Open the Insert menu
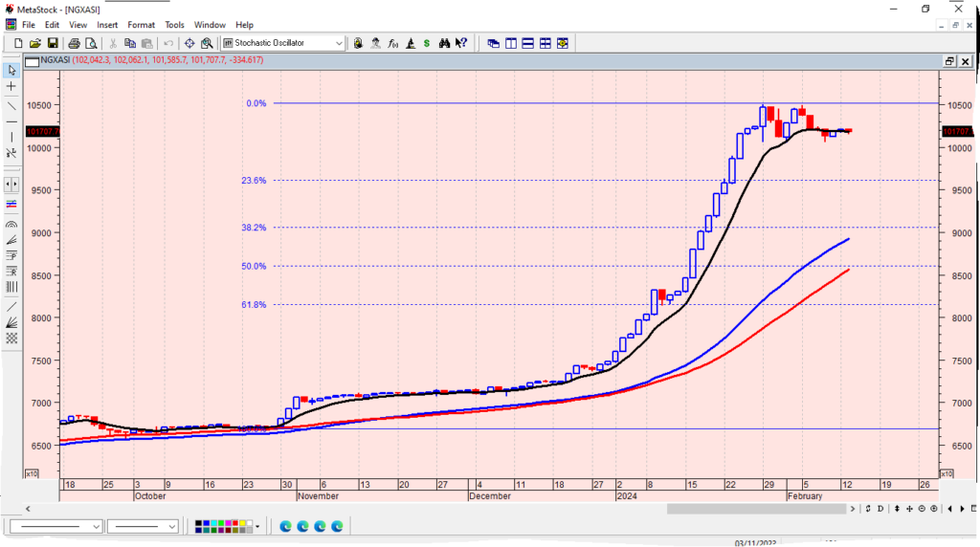Image resolution: width=980 pixels, height=547 pixels. click(x=107, y=24)
